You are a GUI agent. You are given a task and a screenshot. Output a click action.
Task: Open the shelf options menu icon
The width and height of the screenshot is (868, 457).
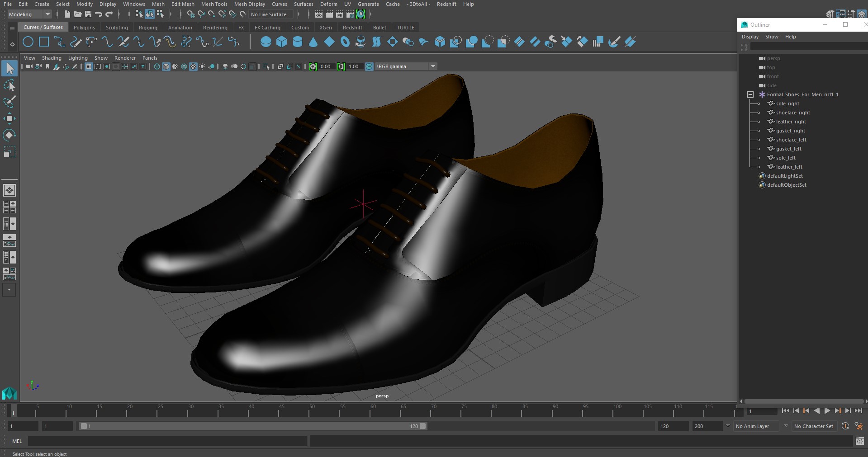pos(12,28)
